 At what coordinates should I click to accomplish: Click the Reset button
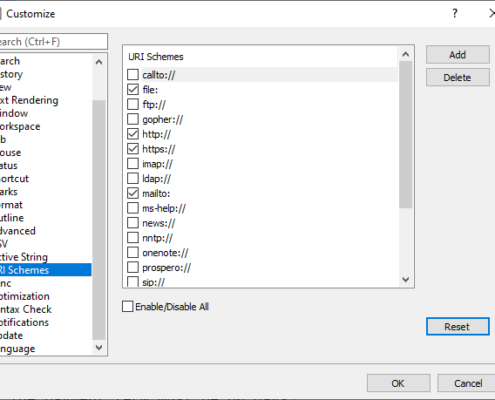click(457, 326)
